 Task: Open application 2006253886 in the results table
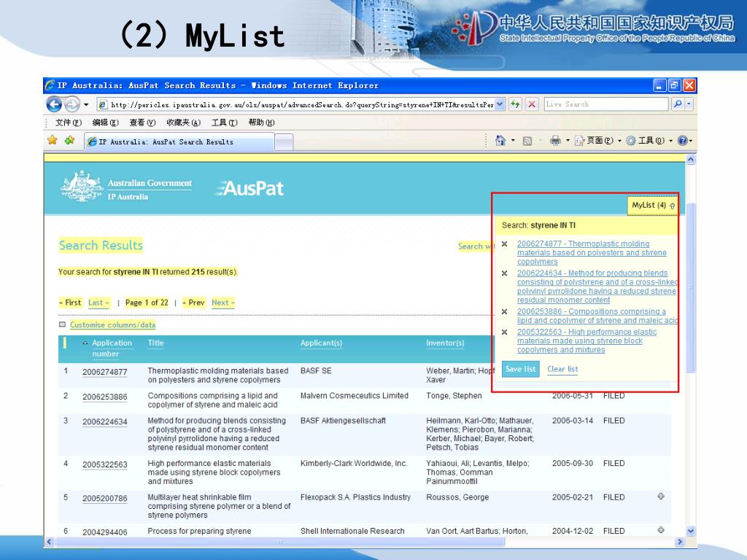pos(105,397)
